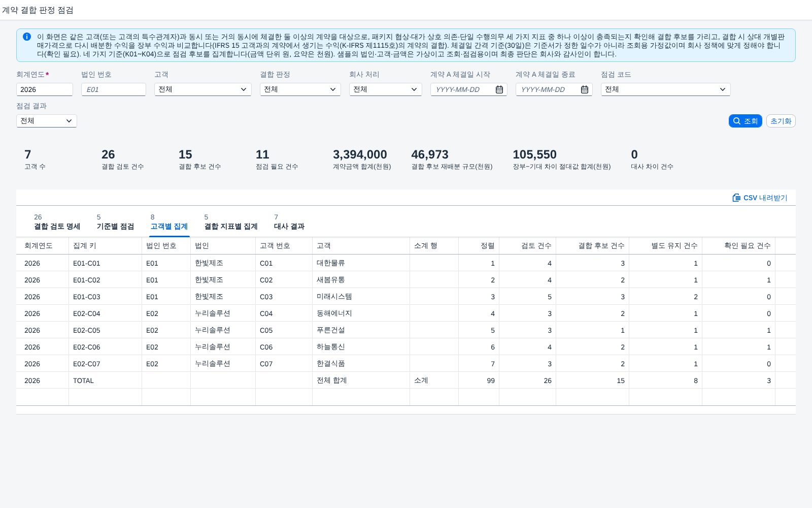Click the 한결식품 customer cell
The image size is (812, 508).
coord(361,364)
